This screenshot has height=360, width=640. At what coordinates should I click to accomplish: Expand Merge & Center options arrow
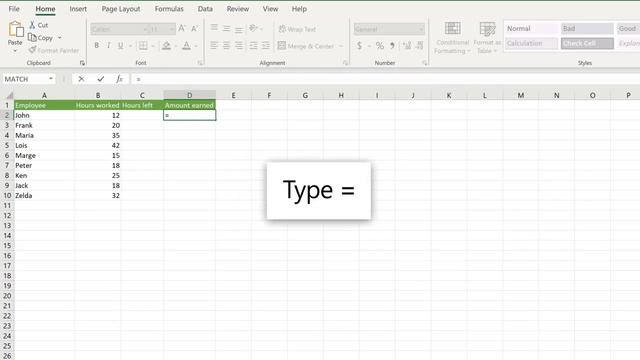[x=341, y=46]
